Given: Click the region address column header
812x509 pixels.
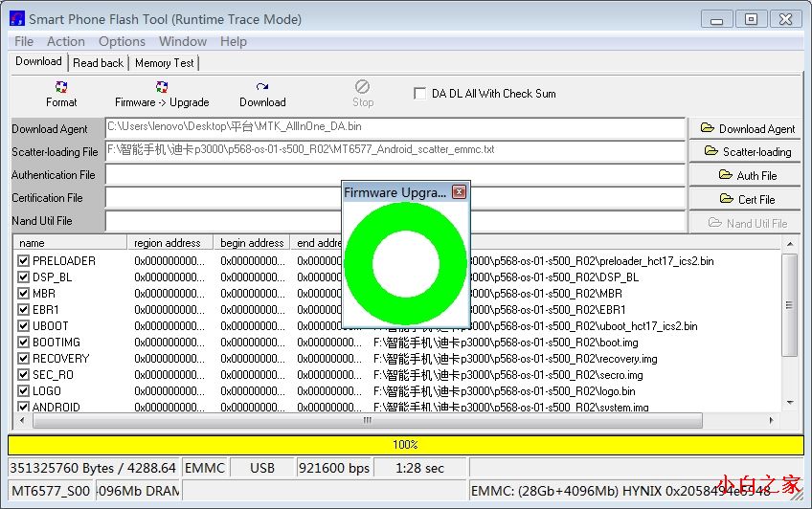Looking at the screenshot, I should tap(170, 243).
